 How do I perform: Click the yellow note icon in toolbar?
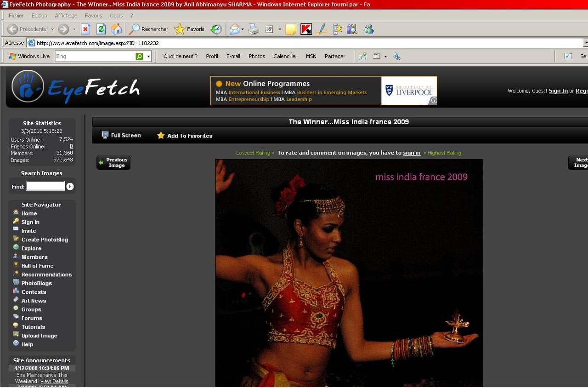[x=290, y=29]
